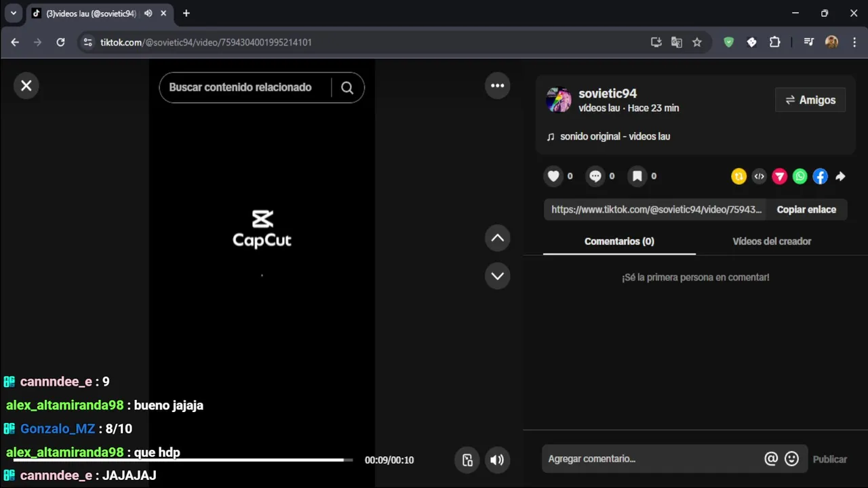Image resolution: width=868 pixels, height=488 pixels.
Task: Open the green shield extension
Action: 729,42
